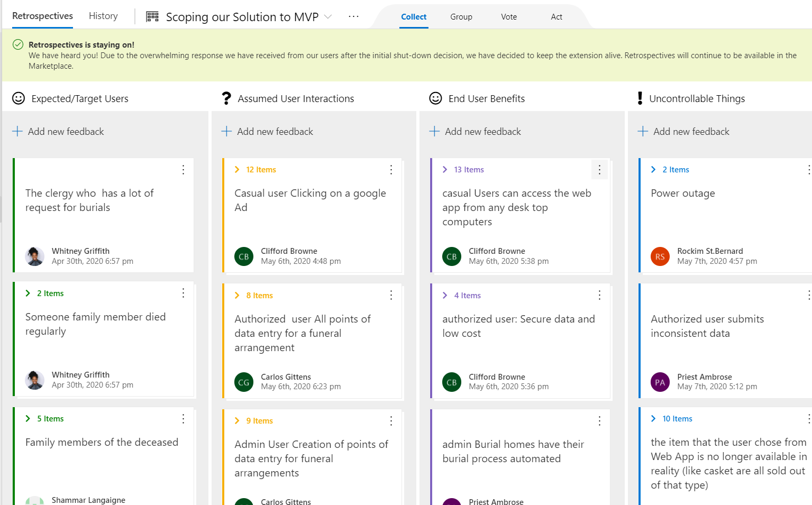The height and width of the screenshot is (505, 812).
Task: Open the board title dropdown chevron
Action: click(x=328, y=16)
